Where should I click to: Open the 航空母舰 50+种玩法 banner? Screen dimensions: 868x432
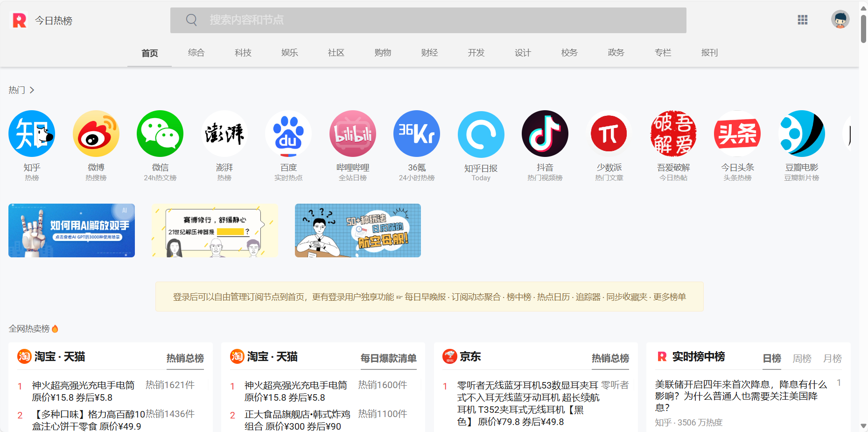(x=358, y=230)
